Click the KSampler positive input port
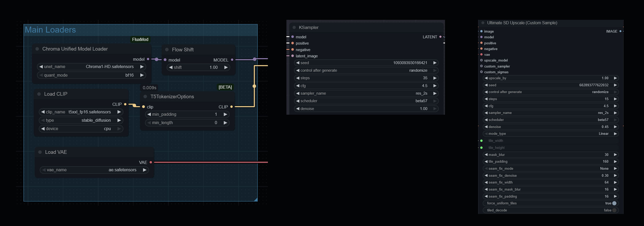 [x=293, y=43]
